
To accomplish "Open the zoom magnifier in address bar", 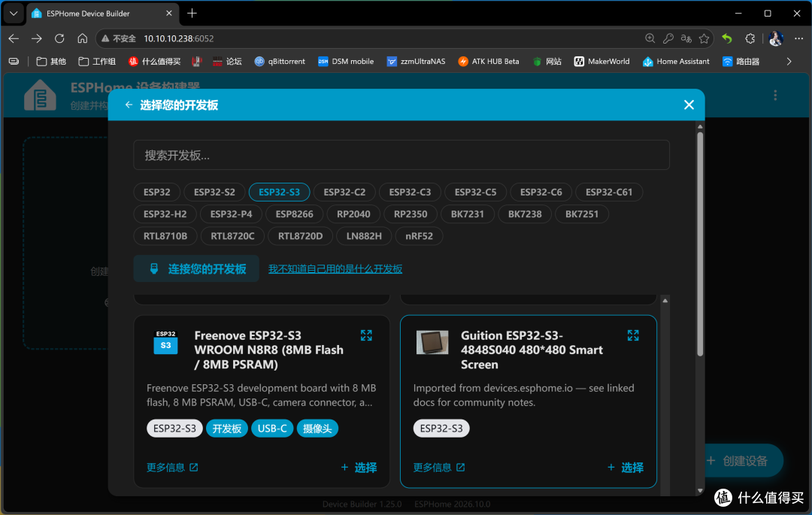I will [650, 38].
